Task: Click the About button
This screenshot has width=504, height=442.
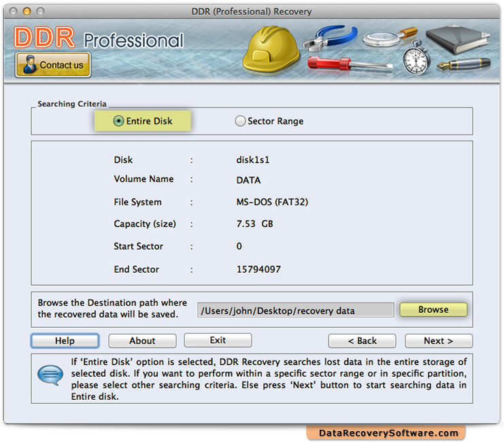Action: tap(142, 341)
